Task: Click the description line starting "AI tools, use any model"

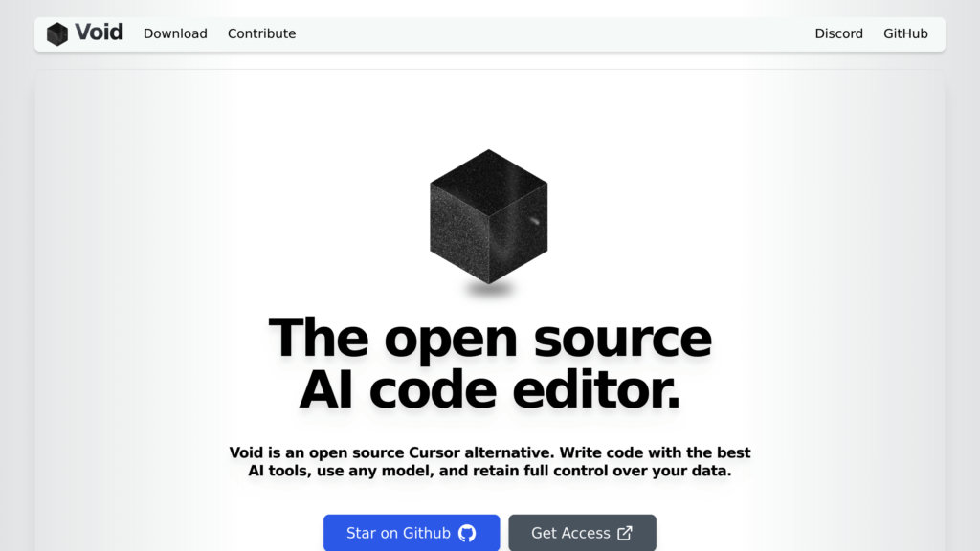Action: point(489,471)
